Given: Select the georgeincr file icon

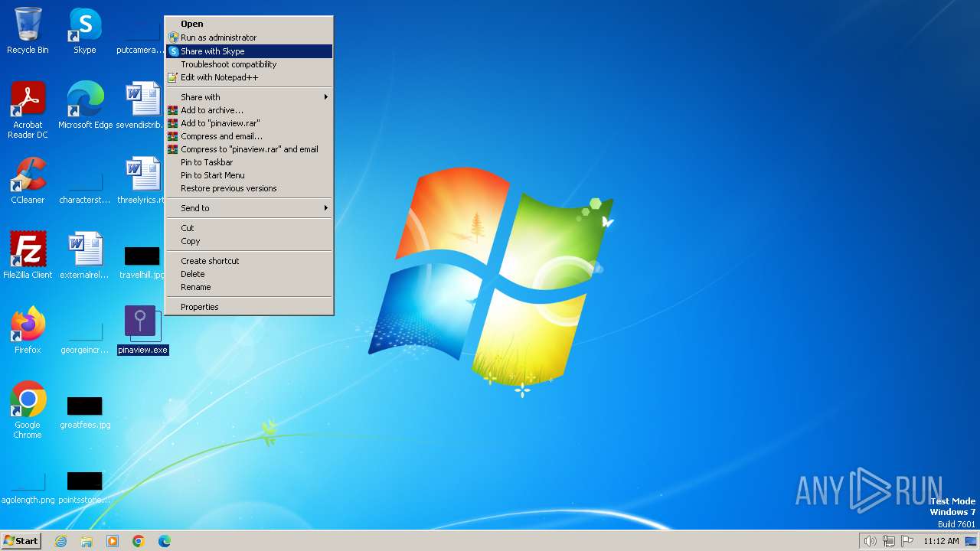Looking at the screenshot, I should click(x=85, y=337).
